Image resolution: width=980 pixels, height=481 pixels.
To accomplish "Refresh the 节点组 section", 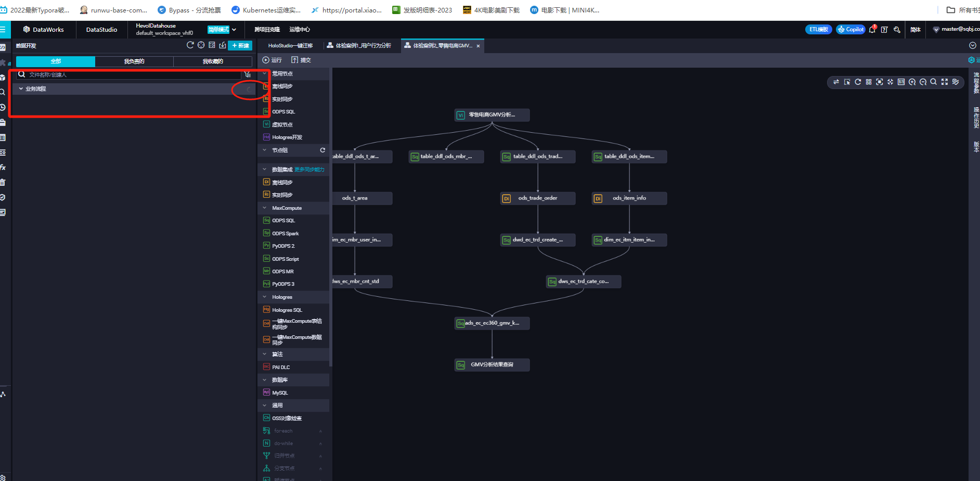I will pyautogui.click(x=323, y=150).
